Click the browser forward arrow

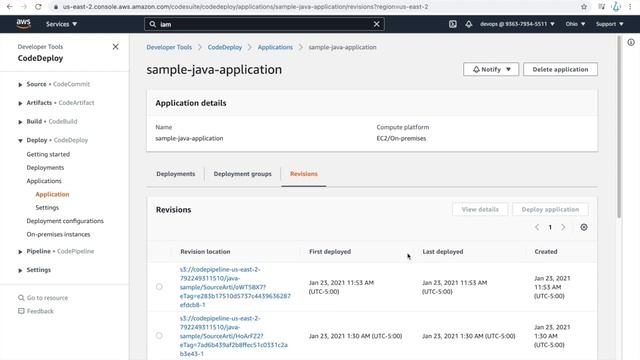tap(24, 7)
